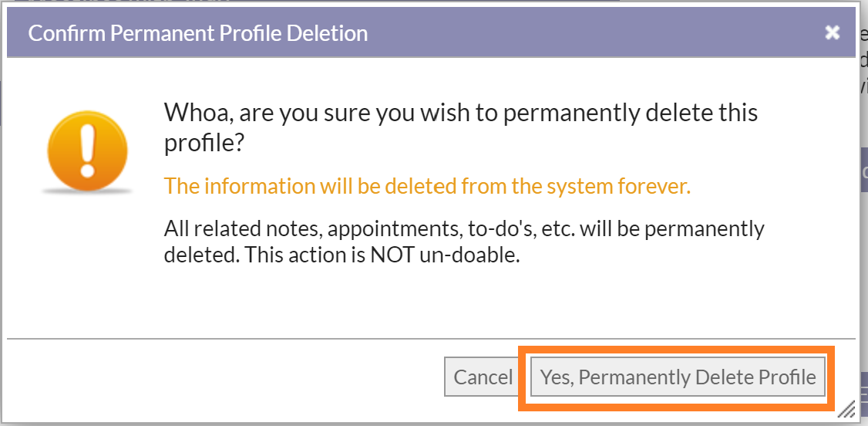Click the separator line above the buttons

pos(431,338)
